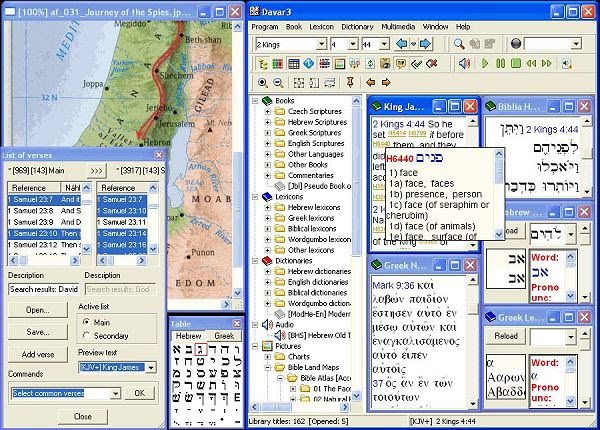Click the Save... button in List of verses
Image resolution: width=600 pixels, height=430 pixels.
coord(38,332)
